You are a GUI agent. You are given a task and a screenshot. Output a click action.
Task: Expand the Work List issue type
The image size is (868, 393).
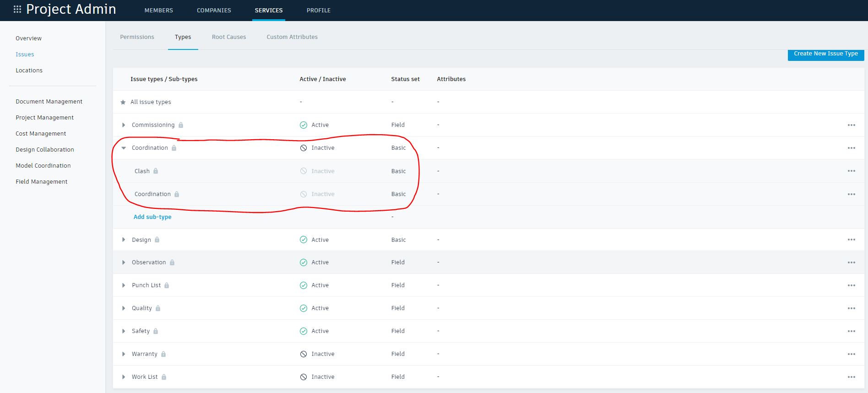[124, 377]
